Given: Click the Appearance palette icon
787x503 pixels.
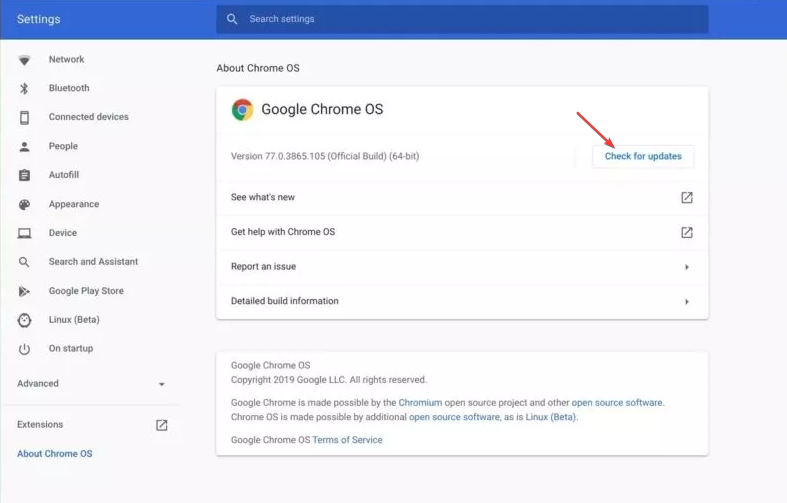Looking at the screenshot, I should click(x=24, y=204).
